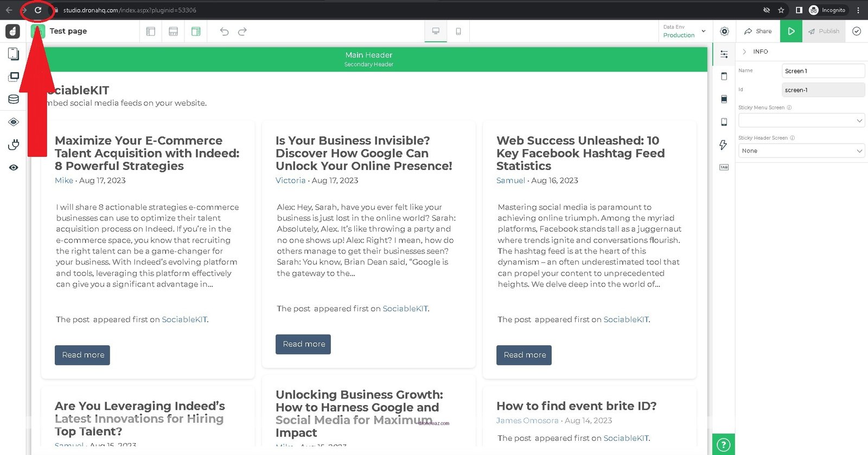Switch to mobile device preview
Image resolution: width=868 pixels, height=455 pixels.
tap(458, 31)
